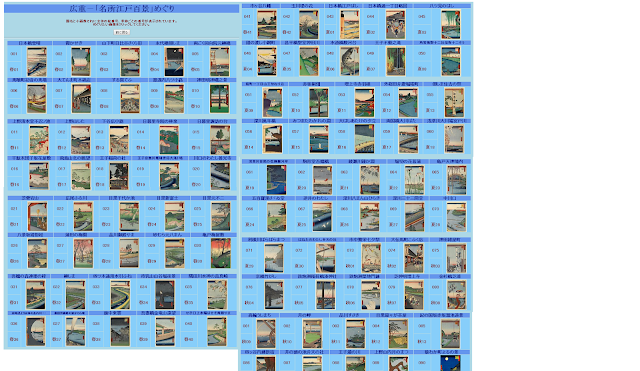Open print 006 thumbnail

37,99
